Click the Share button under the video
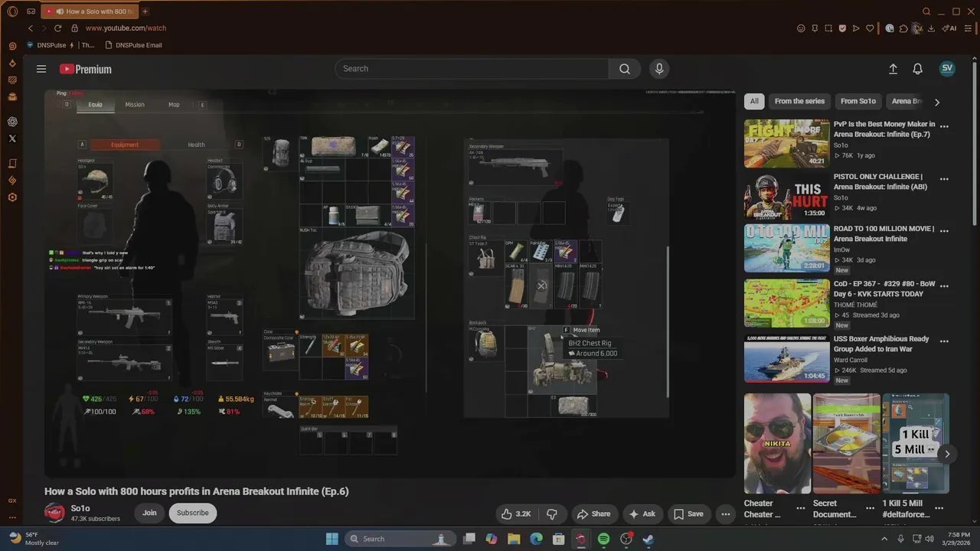This screenshot has height=551, width=980. (x=593, y=514)
